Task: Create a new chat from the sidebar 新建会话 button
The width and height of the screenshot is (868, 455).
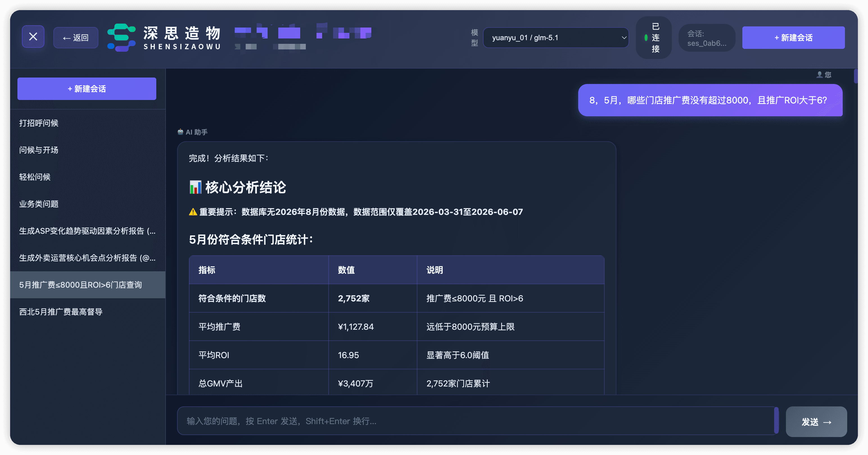Action: click(x=87, y=88)
